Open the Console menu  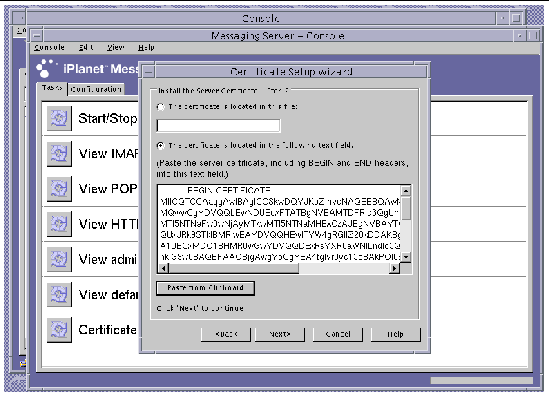(x=49, y=48)
